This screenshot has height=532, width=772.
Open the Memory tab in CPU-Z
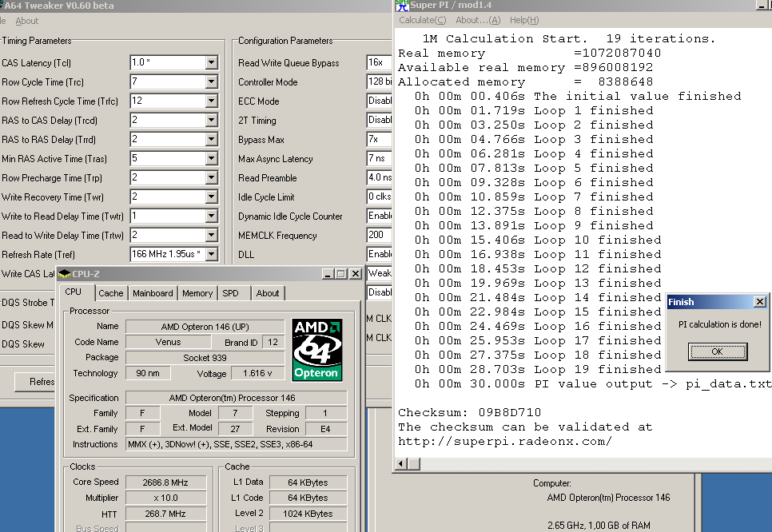[x=197, y=293]
